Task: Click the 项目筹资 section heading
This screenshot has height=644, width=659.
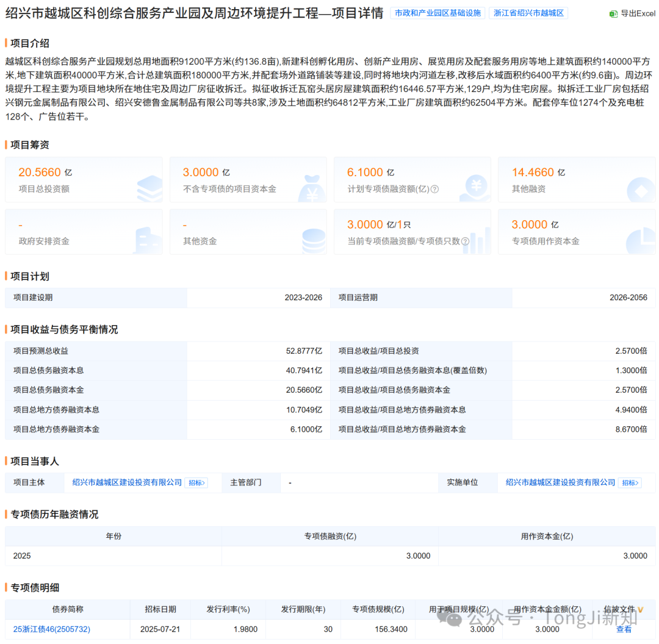Action: coord(30,145)
